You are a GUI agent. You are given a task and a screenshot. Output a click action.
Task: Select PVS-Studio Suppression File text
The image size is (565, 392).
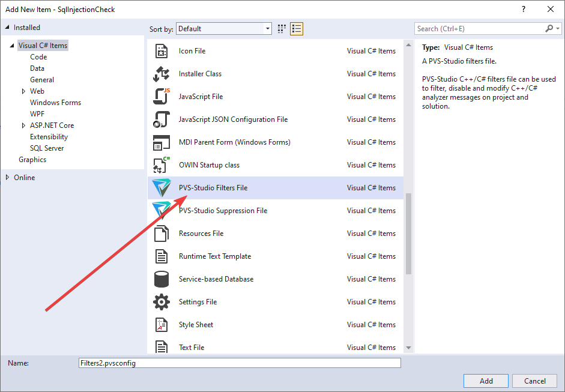(x=223, y=211)
